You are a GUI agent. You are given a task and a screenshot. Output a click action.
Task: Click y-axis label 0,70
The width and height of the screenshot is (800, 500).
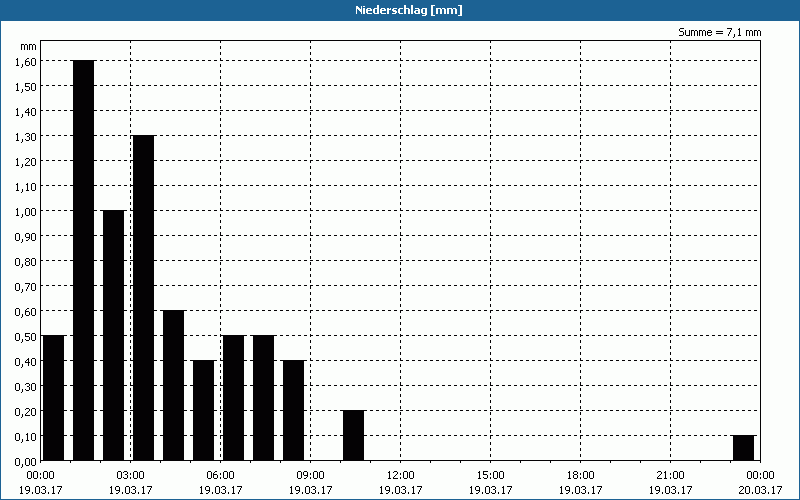click(26, 286)
